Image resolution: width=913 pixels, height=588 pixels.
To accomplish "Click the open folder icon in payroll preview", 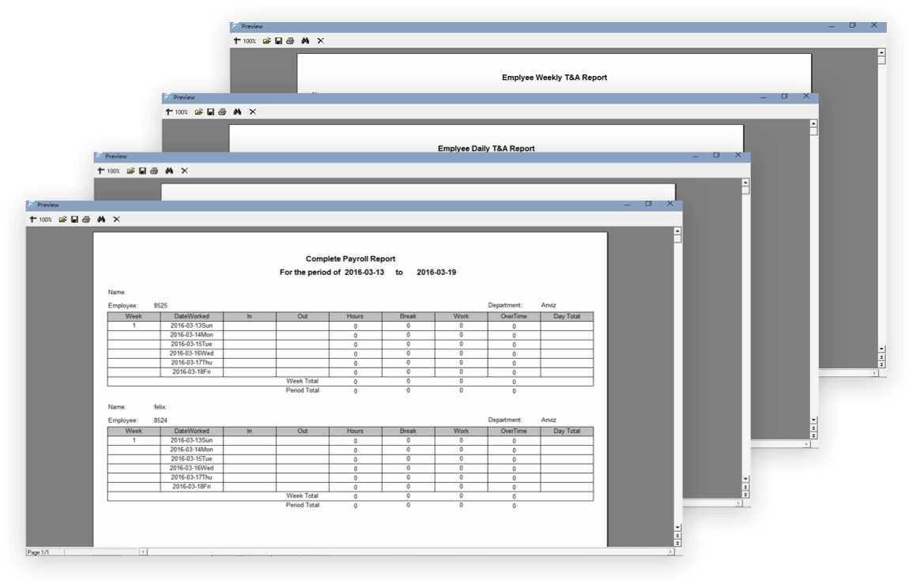I will point(62,220).
